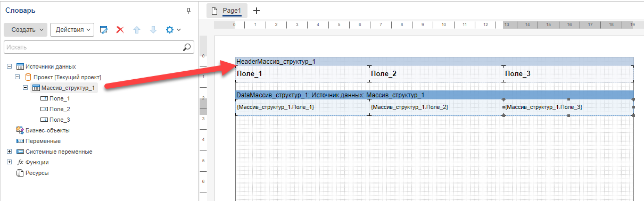The width and height of the screenshot is (644, 201).
Task: Select header text box Поле_1
Action: click(x=302, y=74)
